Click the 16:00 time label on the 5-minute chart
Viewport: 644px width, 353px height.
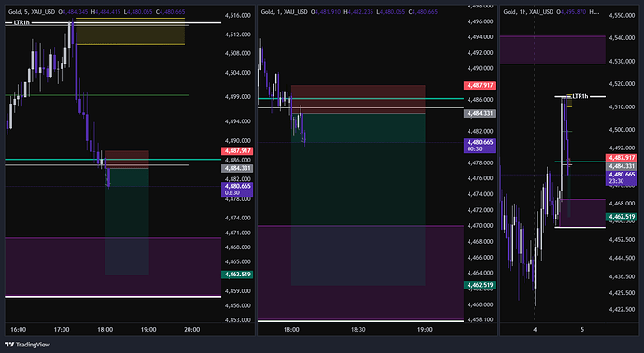[19, 329]
